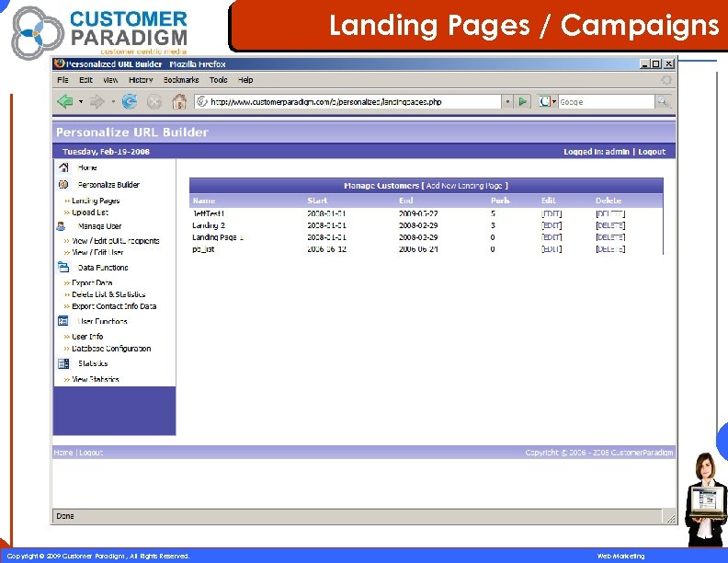Click the Firefox icon in title bar
This screenshot has width=728, height=563.
click(x=59, y=63)
